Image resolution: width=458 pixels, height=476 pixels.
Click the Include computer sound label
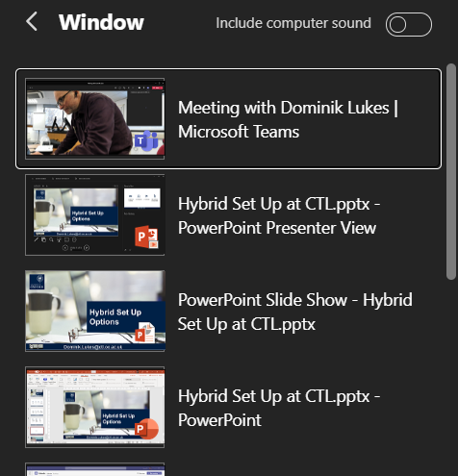[293, 23]
